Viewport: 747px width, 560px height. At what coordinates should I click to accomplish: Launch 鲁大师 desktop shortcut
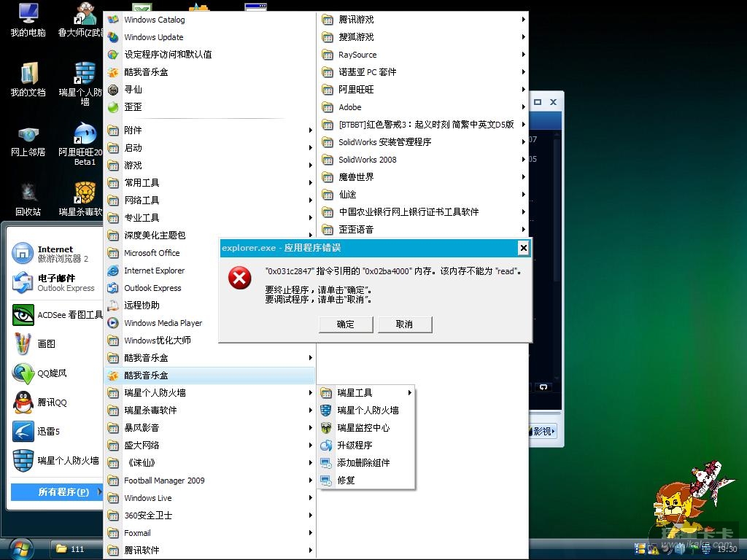(x=81, y=20)
